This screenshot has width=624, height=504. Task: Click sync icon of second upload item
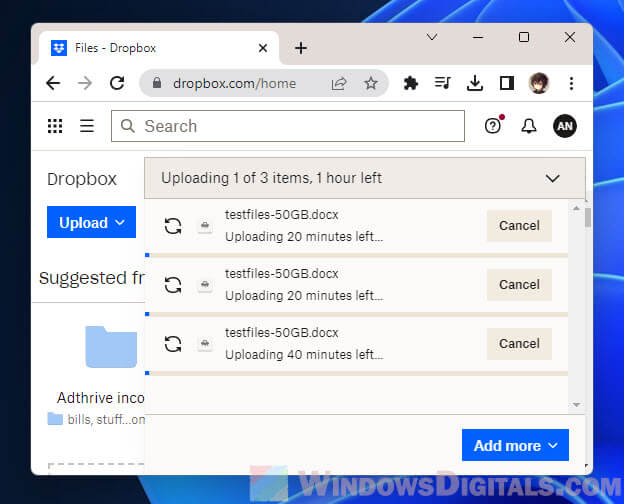pyautogui.click(x=173, y=285)
